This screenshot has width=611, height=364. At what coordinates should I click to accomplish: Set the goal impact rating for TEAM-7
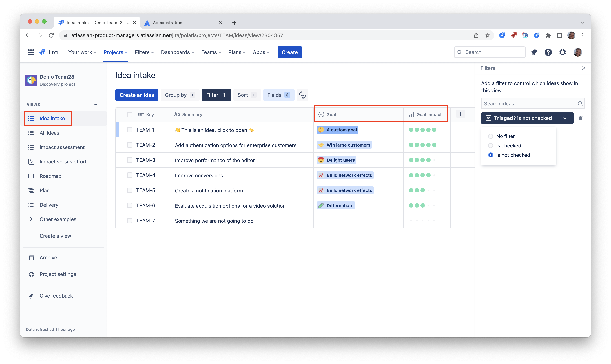click(x=422, y=221)
